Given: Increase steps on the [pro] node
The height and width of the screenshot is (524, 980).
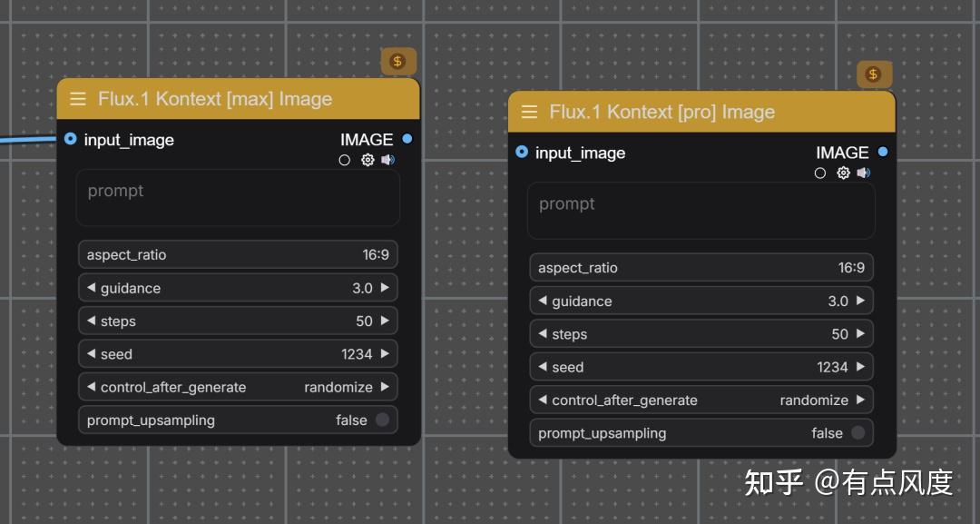Looking at the screenshot, I should [x=860, y=334].
